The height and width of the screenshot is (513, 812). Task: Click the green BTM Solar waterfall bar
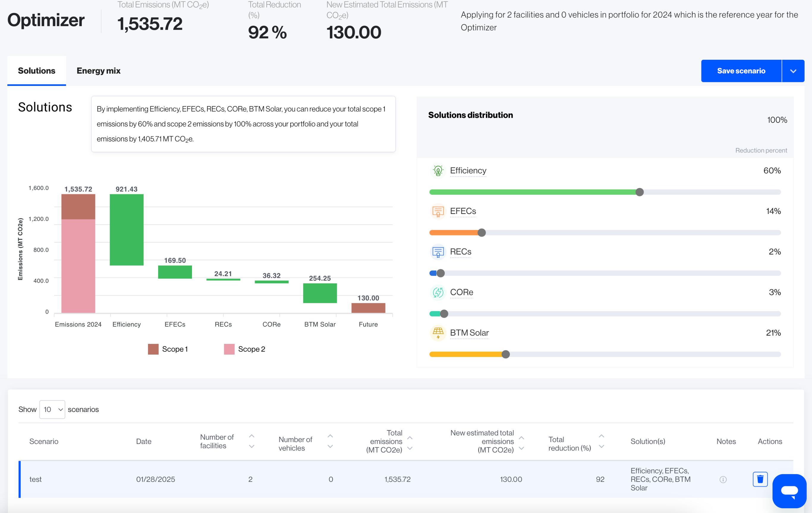pos(320,293)
